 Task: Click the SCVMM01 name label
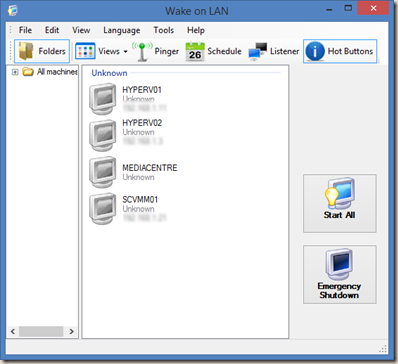(140, 200)
